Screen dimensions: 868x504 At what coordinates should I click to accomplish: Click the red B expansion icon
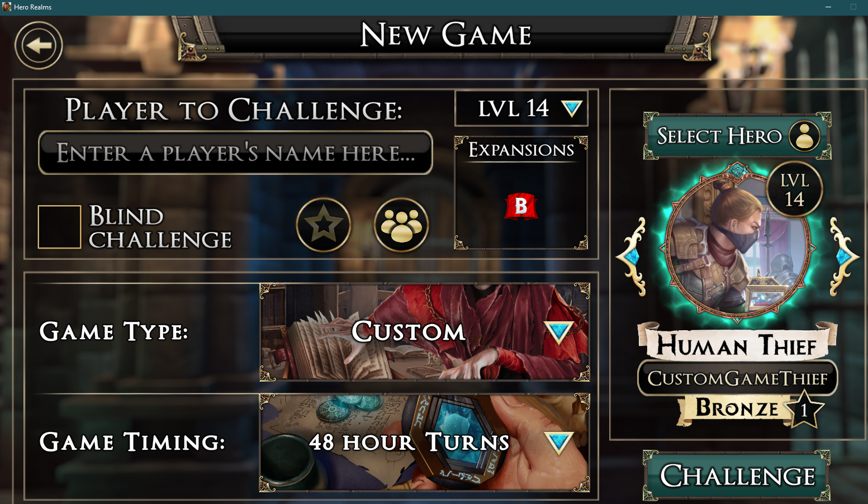click(521, 206)
